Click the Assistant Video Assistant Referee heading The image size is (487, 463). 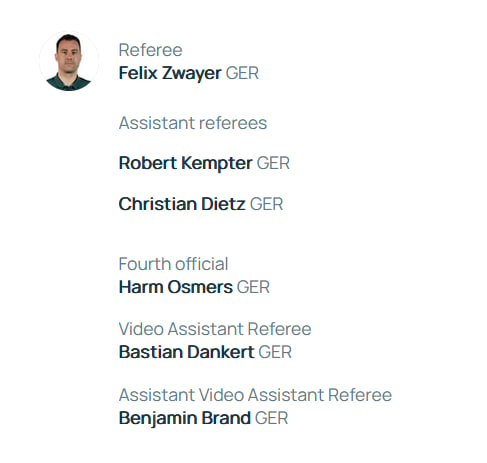255,395
